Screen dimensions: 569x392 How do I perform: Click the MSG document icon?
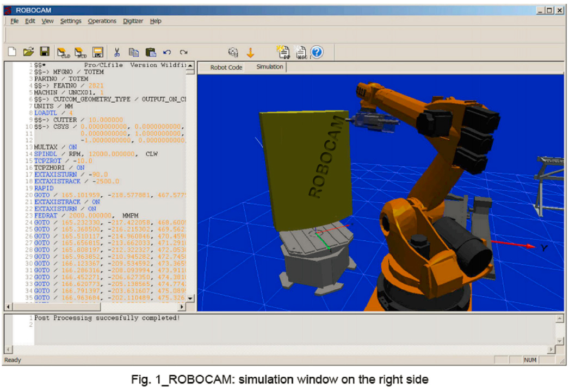pos(301,53)
